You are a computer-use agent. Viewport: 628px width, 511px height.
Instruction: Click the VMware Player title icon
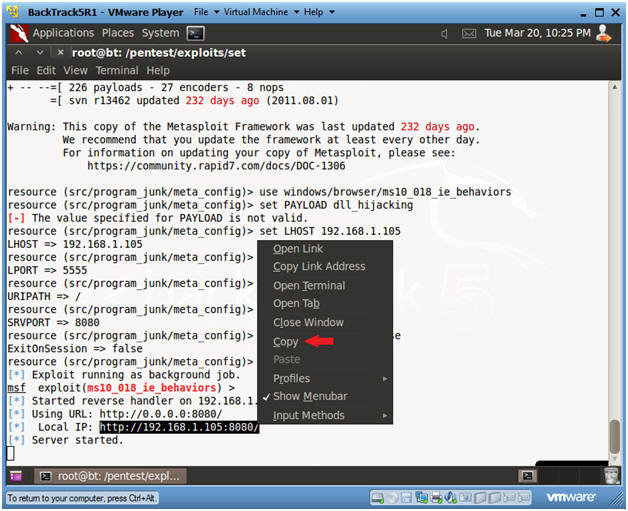pyautogui.click(x=13, y=12)
